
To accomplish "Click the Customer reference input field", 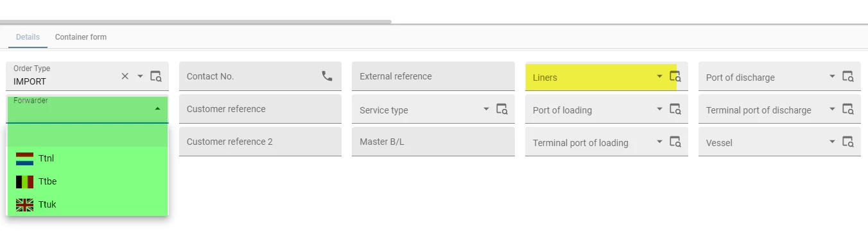I will 260,109.
